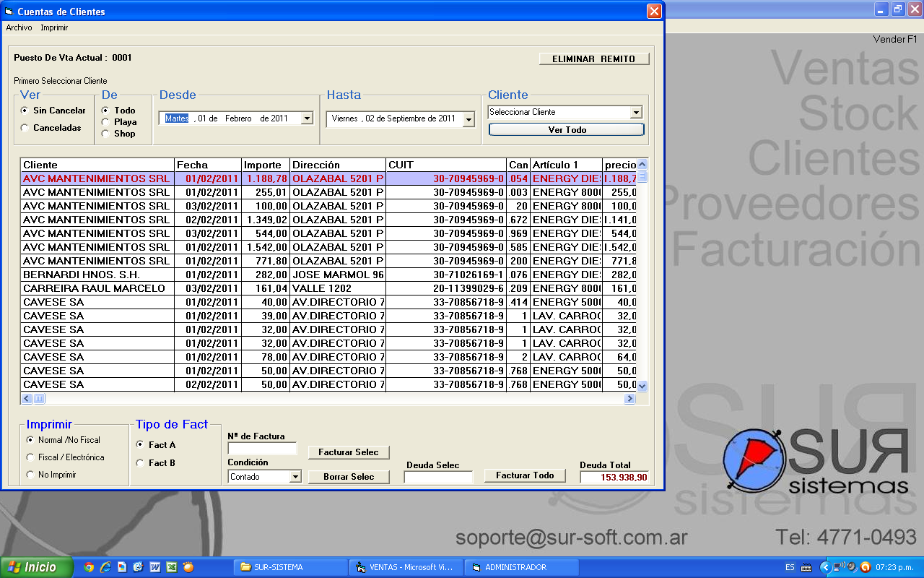Open the Inicio start button

point(37,567)
